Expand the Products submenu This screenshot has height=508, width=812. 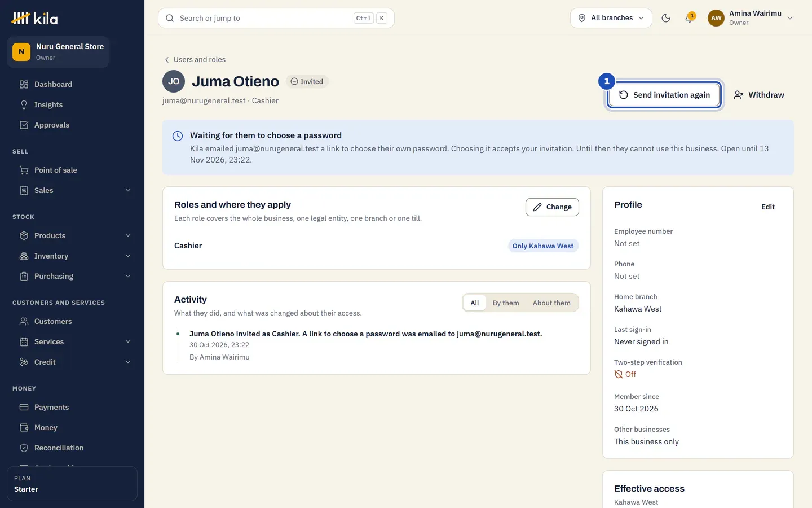(x=128, y=236)
